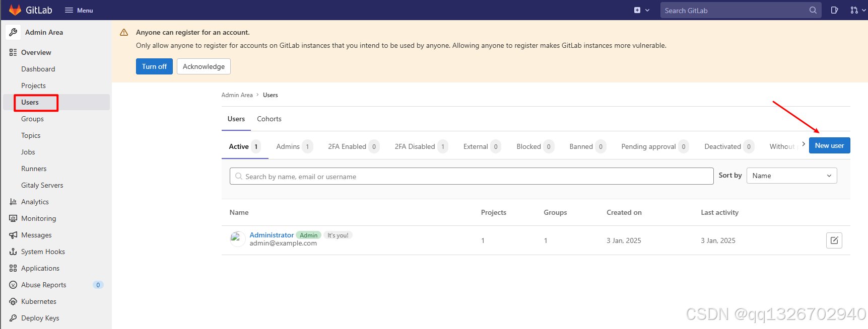Switch to the Cohorts tab
This screenshot has height=329, width=868.
(x=269, y=119)
